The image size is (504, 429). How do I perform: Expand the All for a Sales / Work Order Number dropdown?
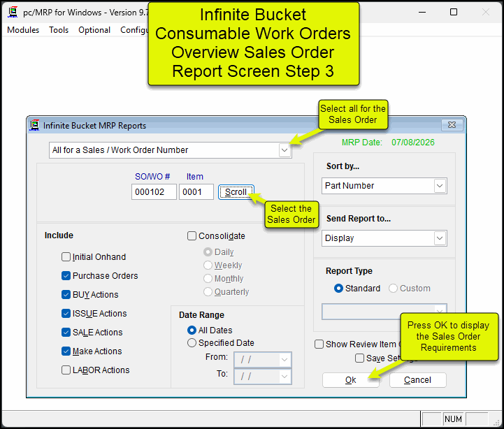click(285, 150)
